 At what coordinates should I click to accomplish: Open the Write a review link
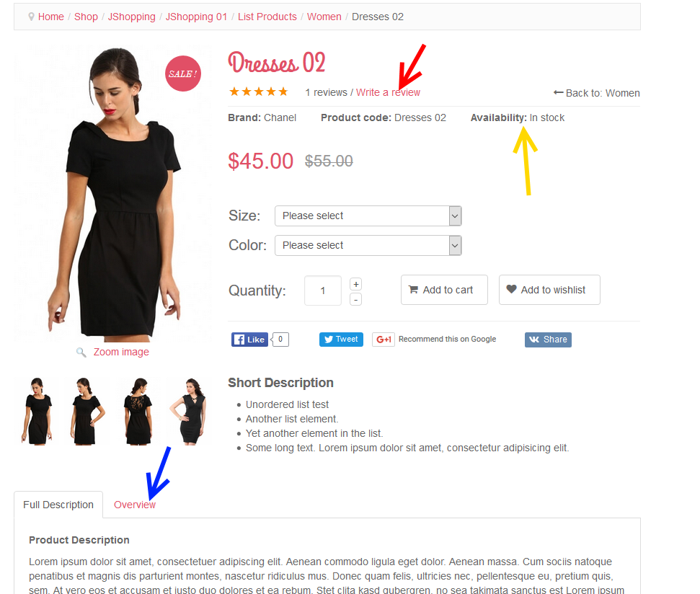[388, 92]
